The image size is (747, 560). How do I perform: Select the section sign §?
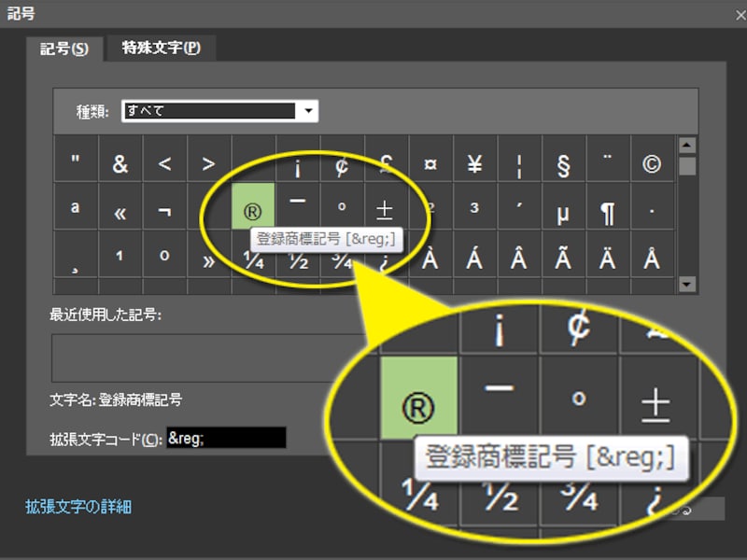point(564,161)
